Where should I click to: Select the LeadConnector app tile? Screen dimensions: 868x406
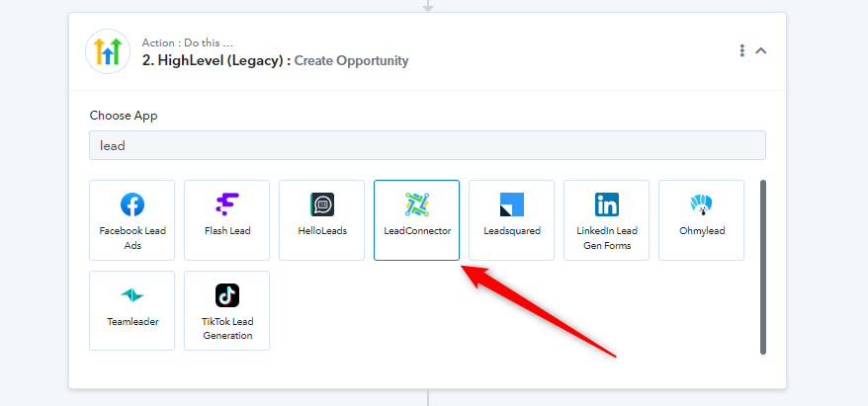tap(417, 220)
